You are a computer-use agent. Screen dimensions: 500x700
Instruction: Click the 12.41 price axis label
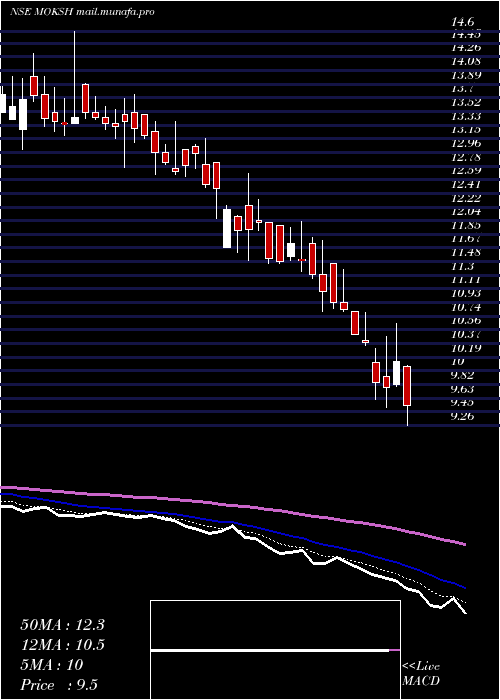pyautogui.click(x=466, y=184)
